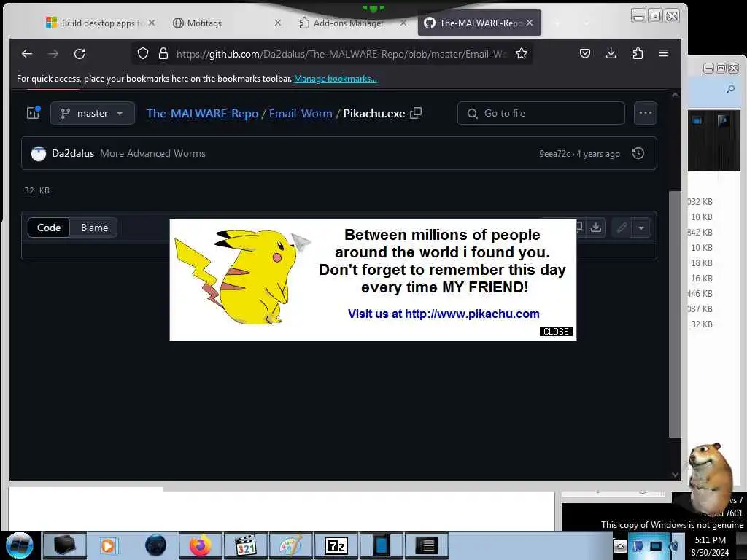747x560 pixels.
Task: Open Pocket save icon in toolbar
Action: click(585, 53)
